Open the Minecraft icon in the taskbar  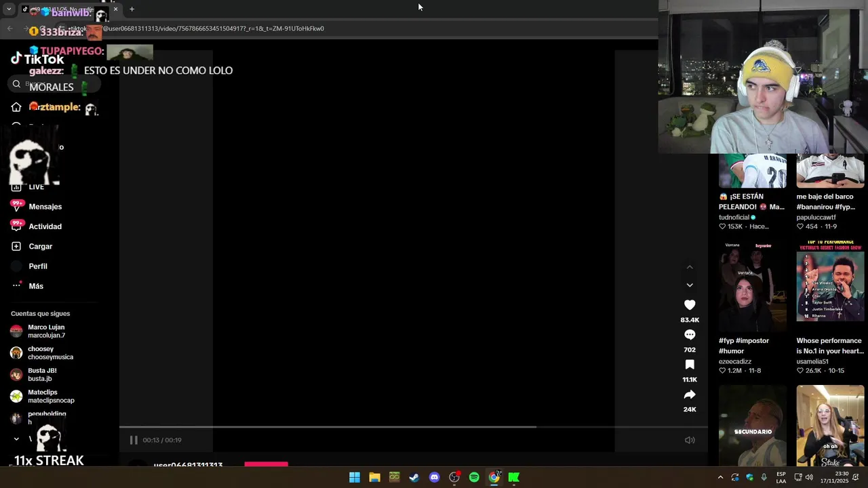(x=395, y=477)
